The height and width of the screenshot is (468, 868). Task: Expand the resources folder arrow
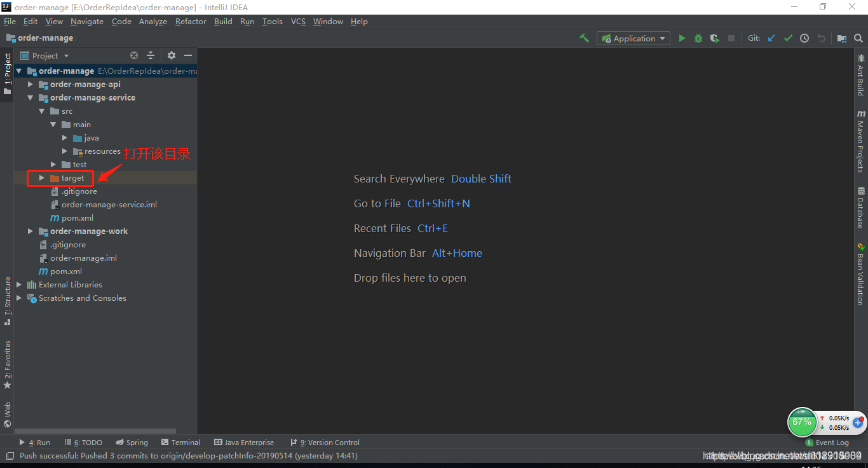point(65,151)
